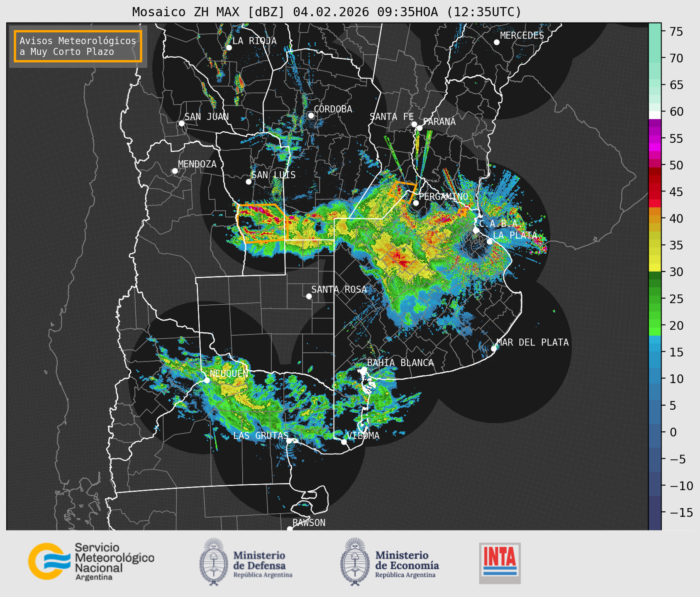Click the magenta 55 dBZ band on color scale
The image size is (700, 597).
click(x=654, y=138)
